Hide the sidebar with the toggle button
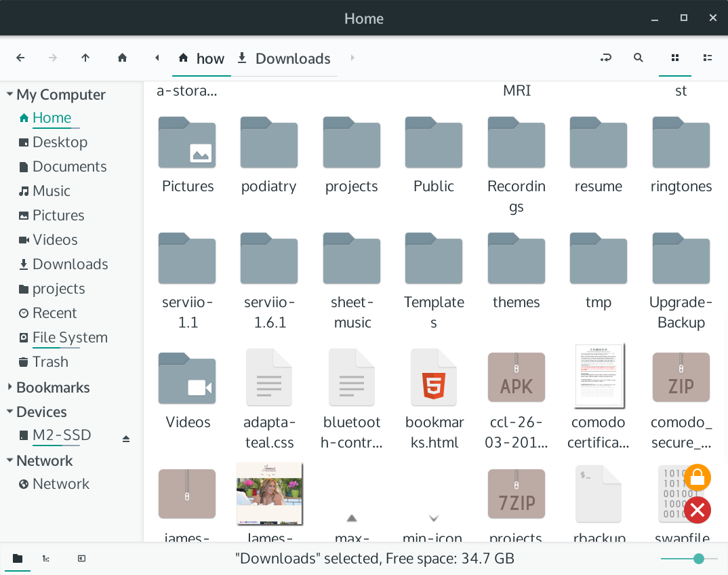This screenshot has width=728, height=575. (82, 558)
